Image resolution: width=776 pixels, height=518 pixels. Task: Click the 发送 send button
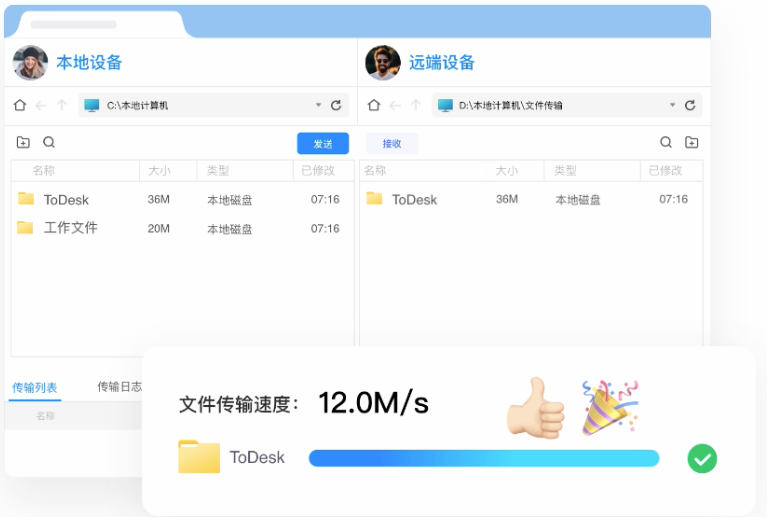click(323, 143)
